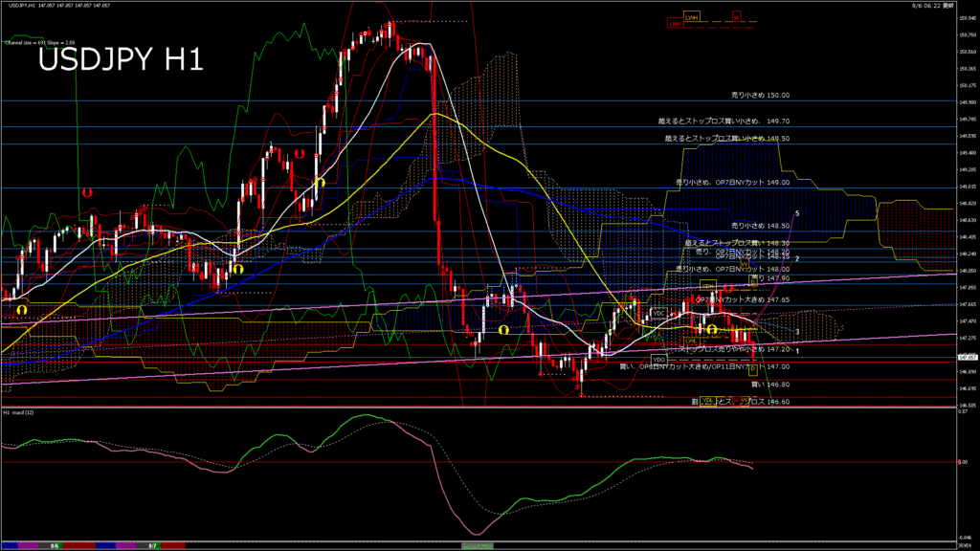Select the yellow YDL marker at bottom
Viewport: 980px width, 551px height.
point(708,401)
